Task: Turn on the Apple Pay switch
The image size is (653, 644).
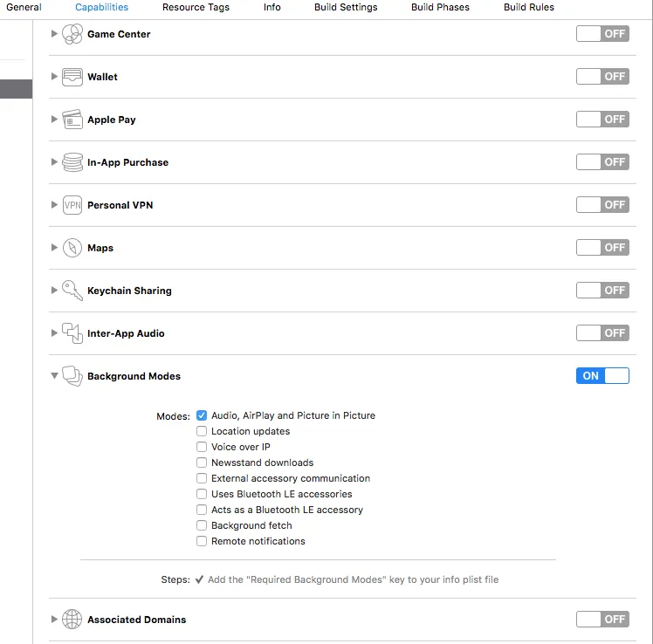Action: [x=602, y=120]
